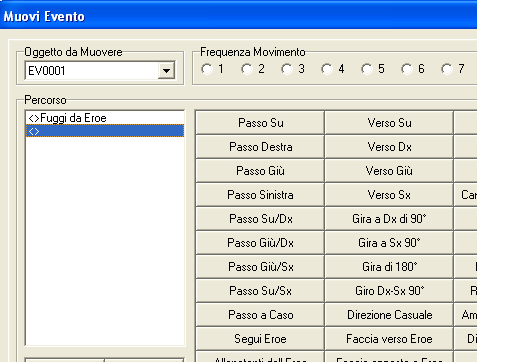Add Passo Giù/Sx movement
The image size is (512, 362).
(260, 267)
